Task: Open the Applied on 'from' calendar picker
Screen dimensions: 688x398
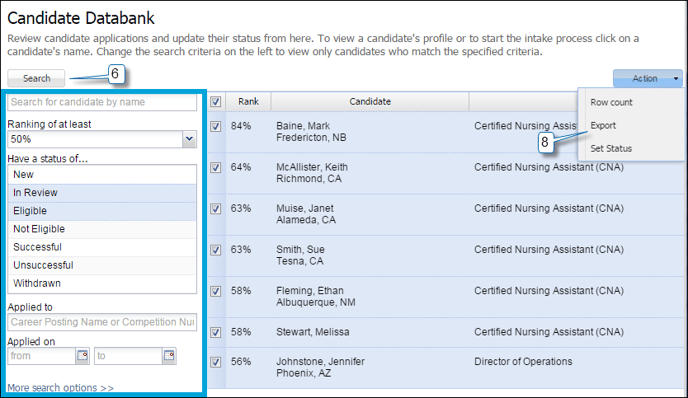Action: tap(82, 355)
